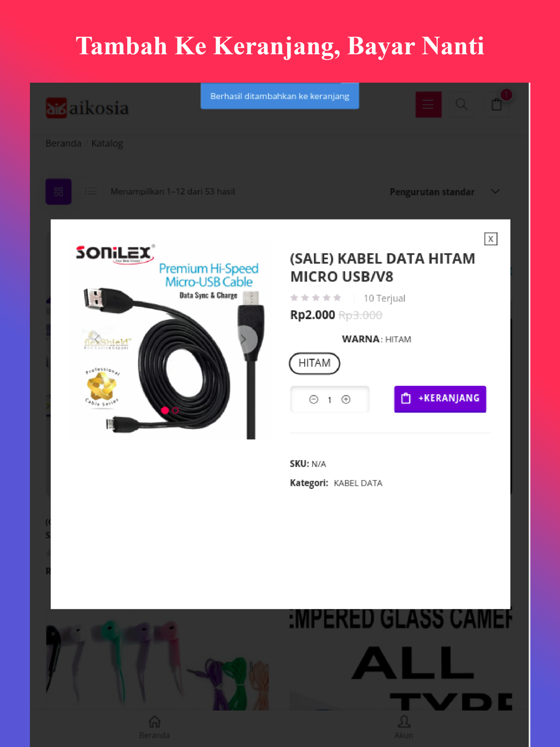
Task: Select first image carousel dot
Action: tap(165, 410)
